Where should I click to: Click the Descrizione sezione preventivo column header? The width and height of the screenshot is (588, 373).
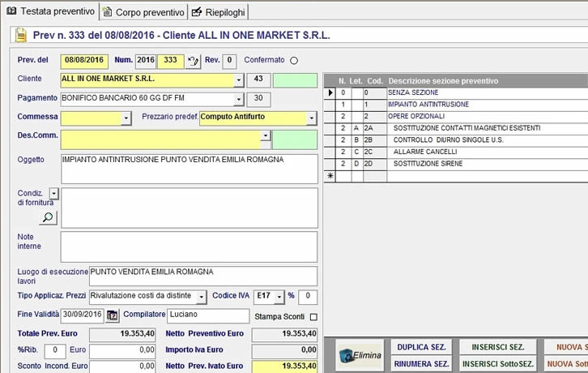(443, 81)
